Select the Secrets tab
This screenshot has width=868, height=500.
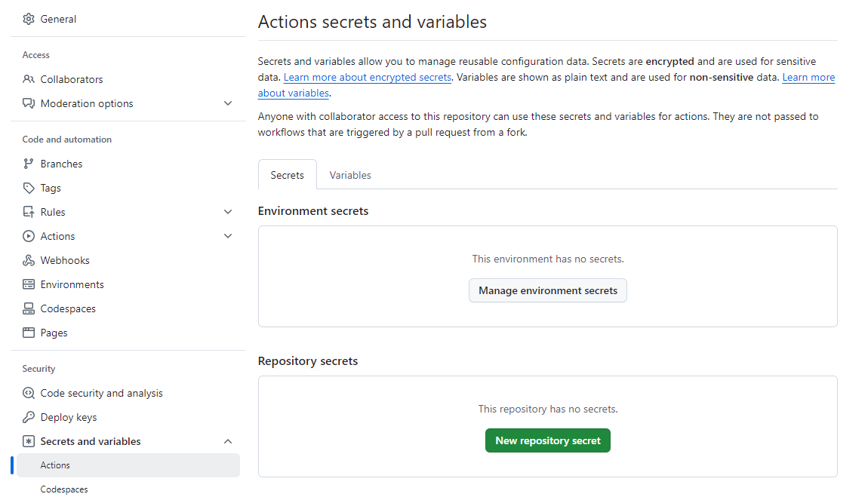click(x=287, y=175)
